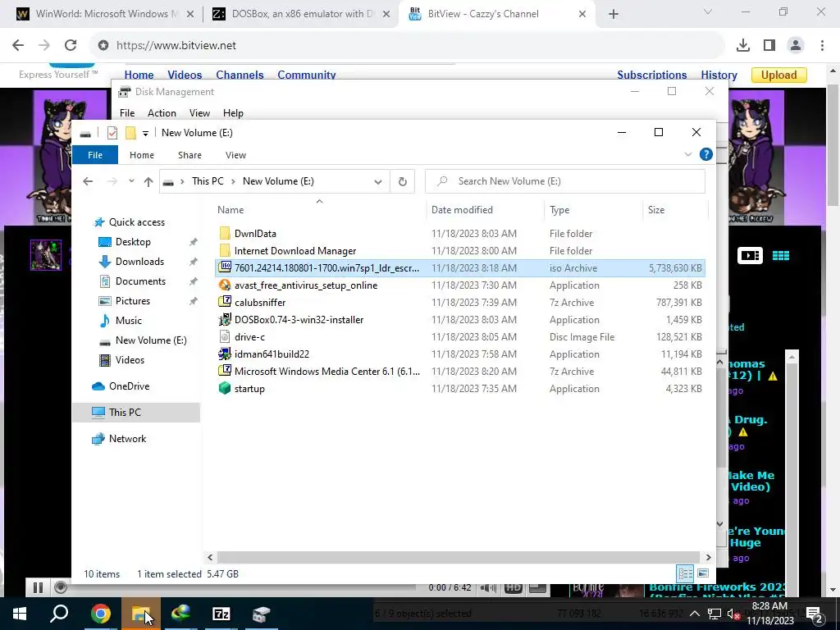Refresh the New Volume (E:) folder

pos(402,181)
